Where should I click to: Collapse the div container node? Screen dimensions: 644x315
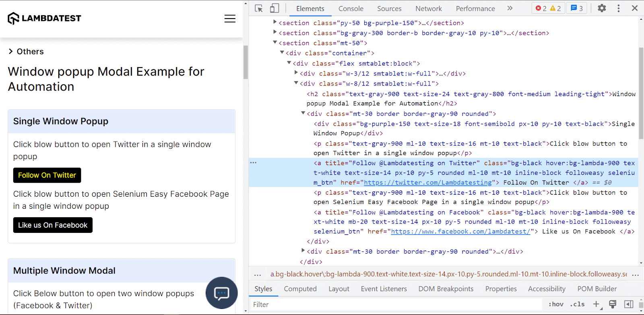pyautogui.click(x=282, y=52)
